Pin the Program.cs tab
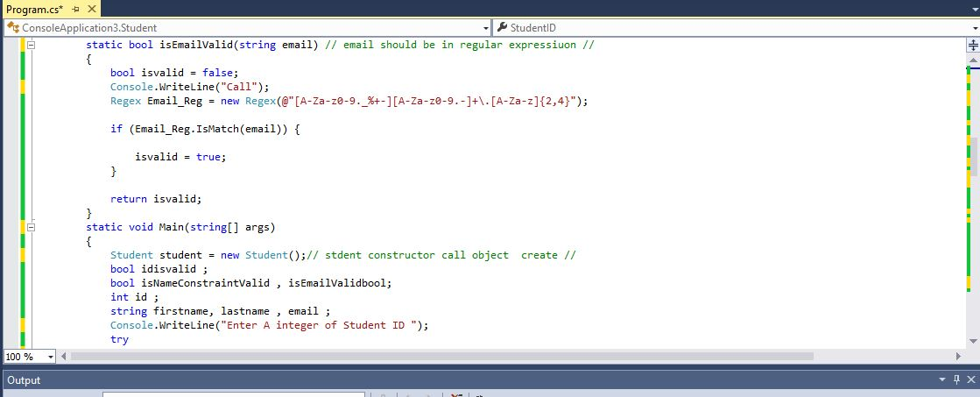This screenshot has height=397, width=980. [75, 10]
